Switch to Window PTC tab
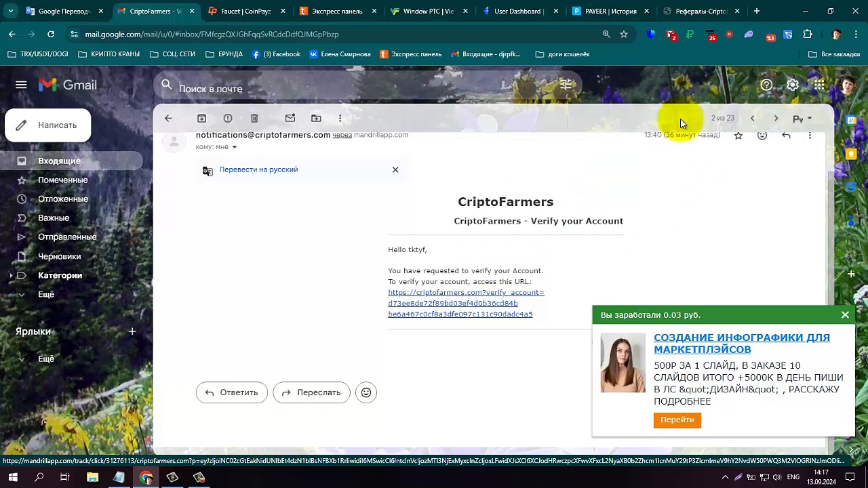Viewport: 868px width, 488px height. pos(429,11)
